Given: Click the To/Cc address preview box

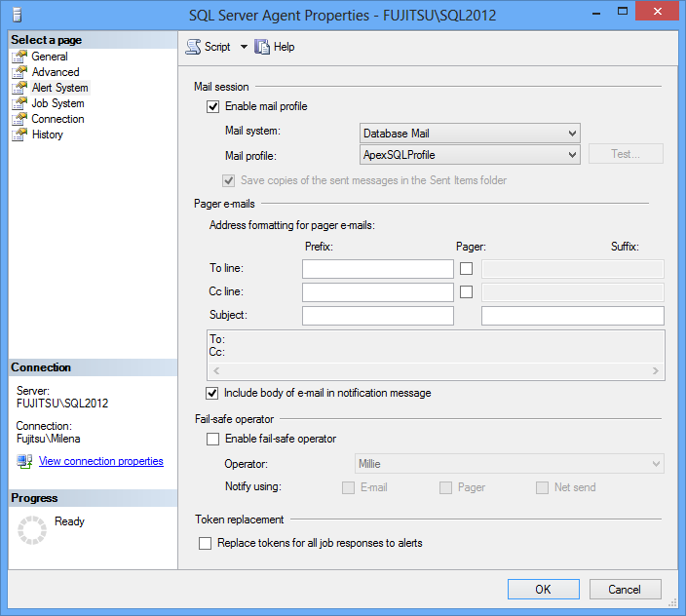Looking at the screenshot, I should [x=436, y=355].
